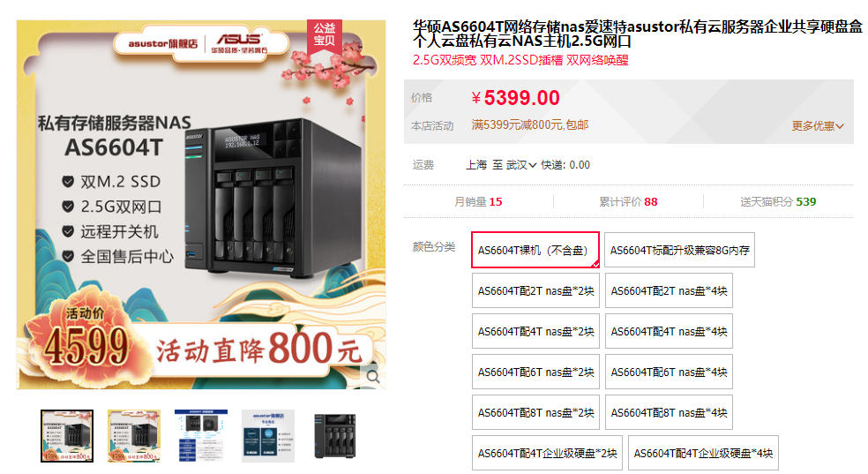Click 送天猫积分 539 points link

tap(778, 201)
